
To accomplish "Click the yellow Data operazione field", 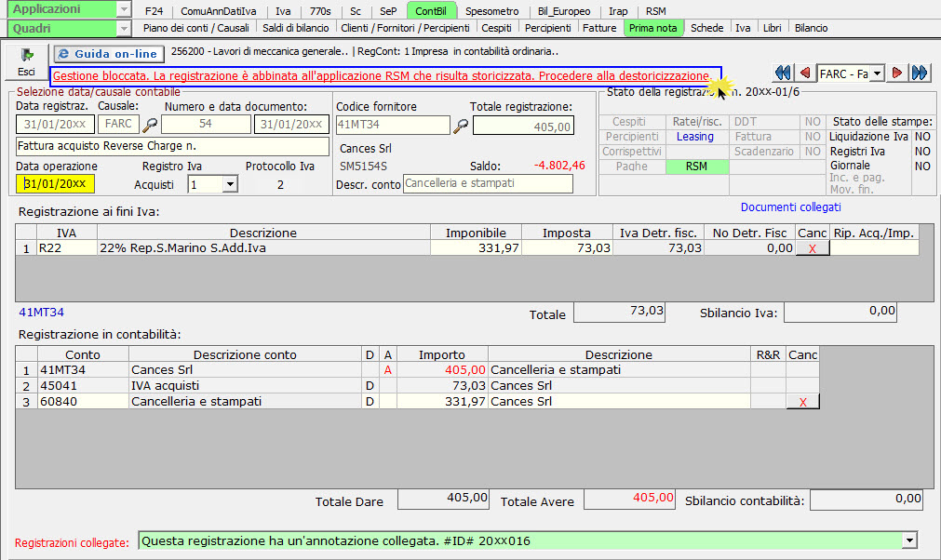I will tap(56, 184).
